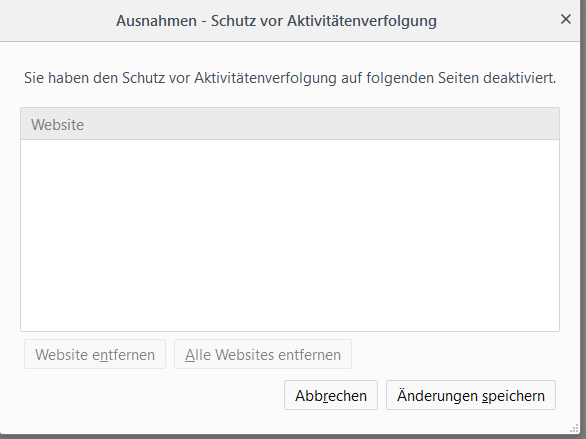Viewport: 586px width, 439px height.
Task: Click the description text about deaktiviert pages
Action: (290, 78)
